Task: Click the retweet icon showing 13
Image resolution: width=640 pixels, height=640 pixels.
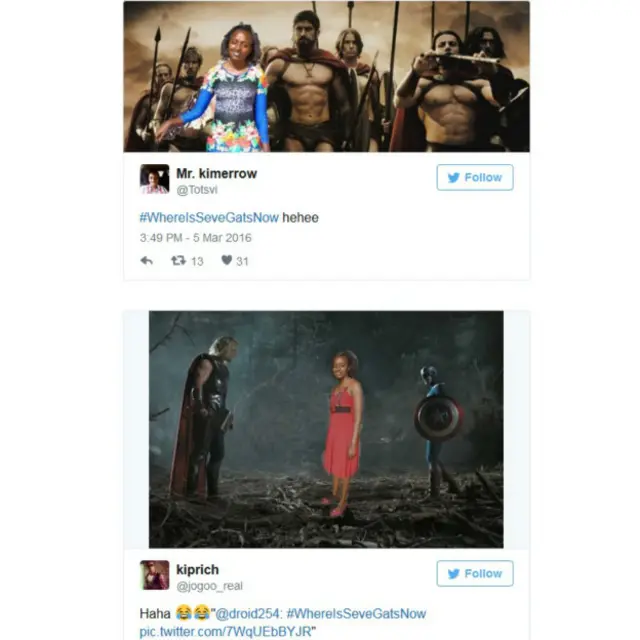Action: coord(178,260)
